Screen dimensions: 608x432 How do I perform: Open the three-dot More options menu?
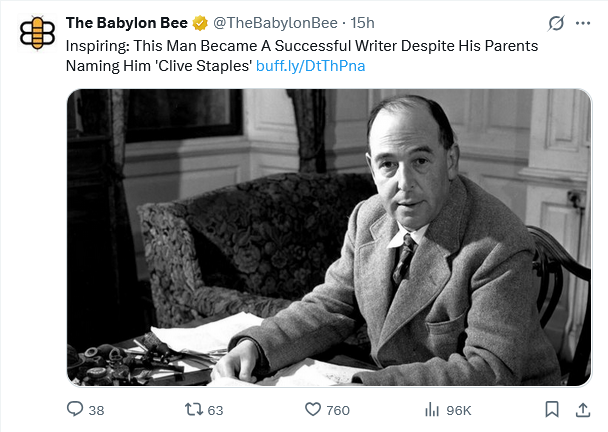[583, 23]
